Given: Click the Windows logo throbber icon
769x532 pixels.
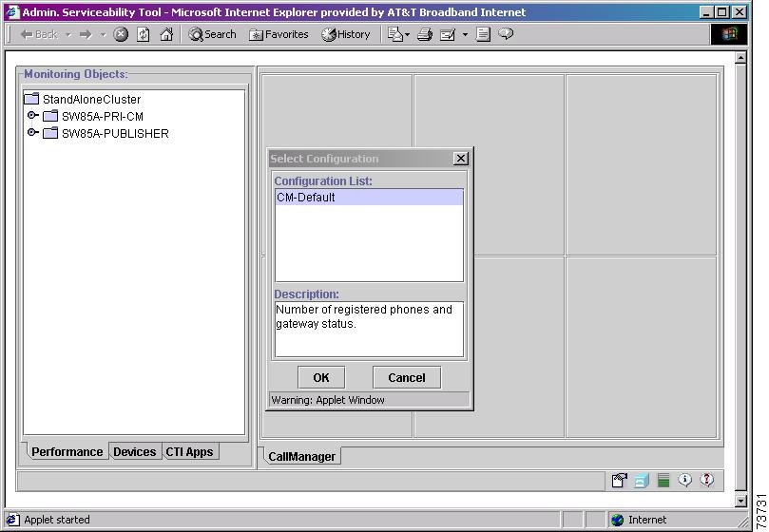Looking at the screenshot, I should point(729,34).
